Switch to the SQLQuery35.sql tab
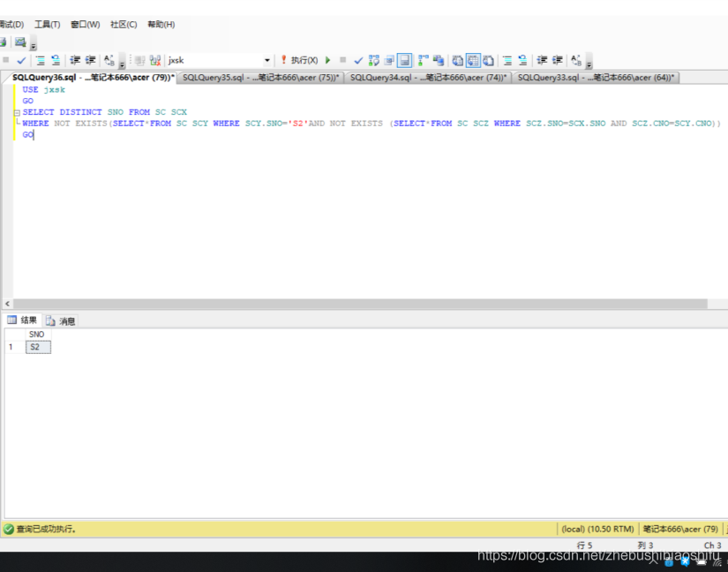Viewport: 728px width, 572px height. [x=260, y=78]
